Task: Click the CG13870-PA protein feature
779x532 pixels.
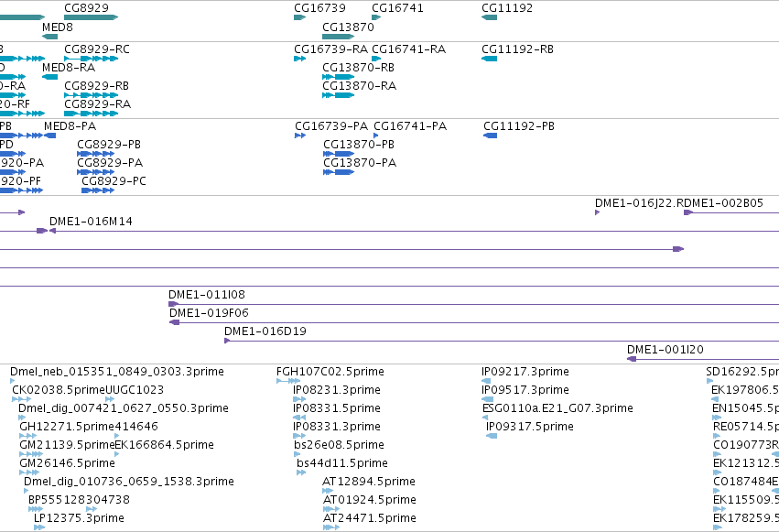Action: [x=339, y=172]
